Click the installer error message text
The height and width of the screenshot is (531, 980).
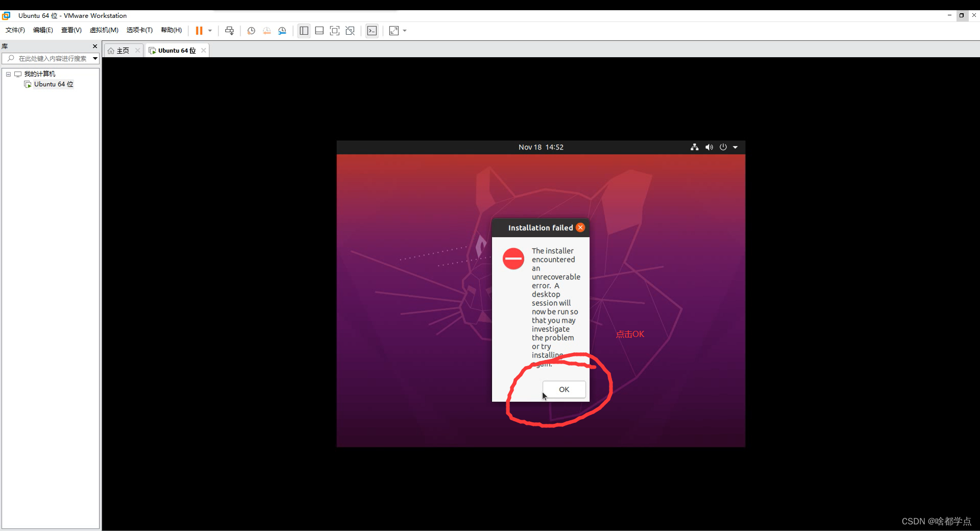click(556, 307)
